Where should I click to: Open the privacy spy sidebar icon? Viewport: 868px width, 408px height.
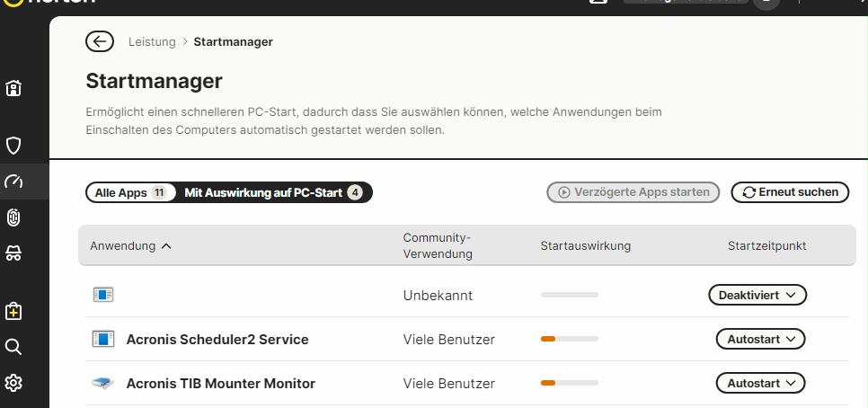click(13, 253)
